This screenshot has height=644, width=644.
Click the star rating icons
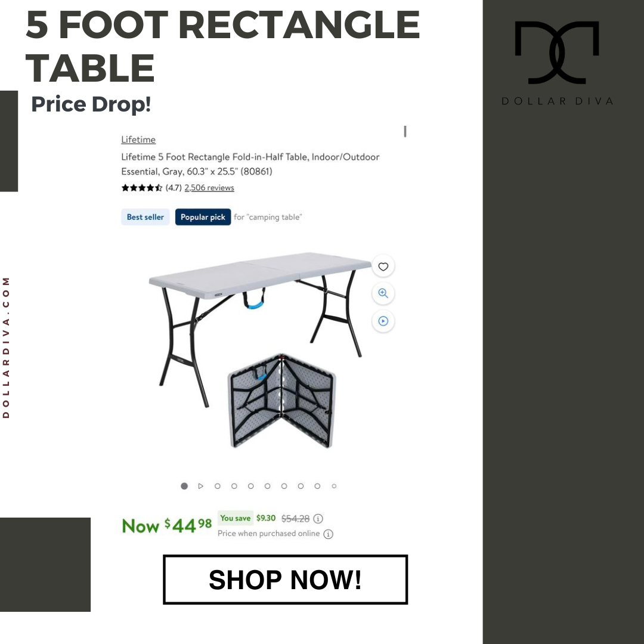coord(142,188)
